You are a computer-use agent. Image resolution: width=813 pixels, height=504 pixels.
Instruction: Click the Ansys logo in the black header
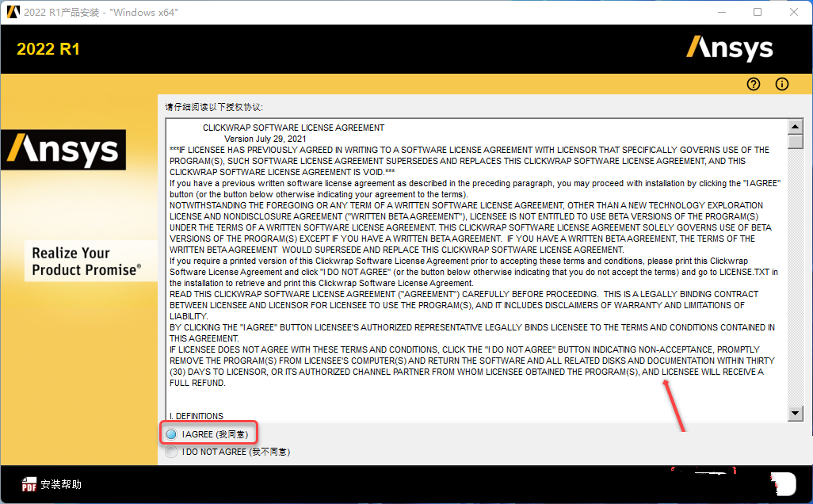(730, 49)
